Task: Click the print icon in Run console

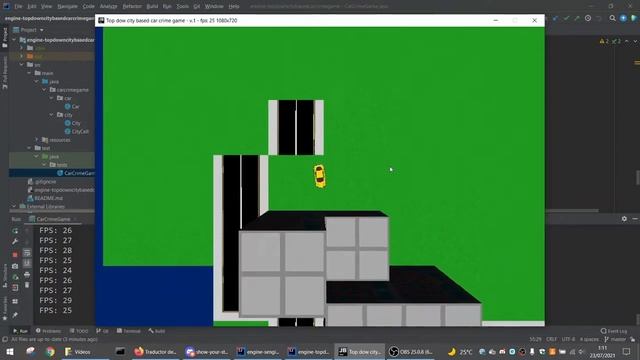Action: point(27,275)
